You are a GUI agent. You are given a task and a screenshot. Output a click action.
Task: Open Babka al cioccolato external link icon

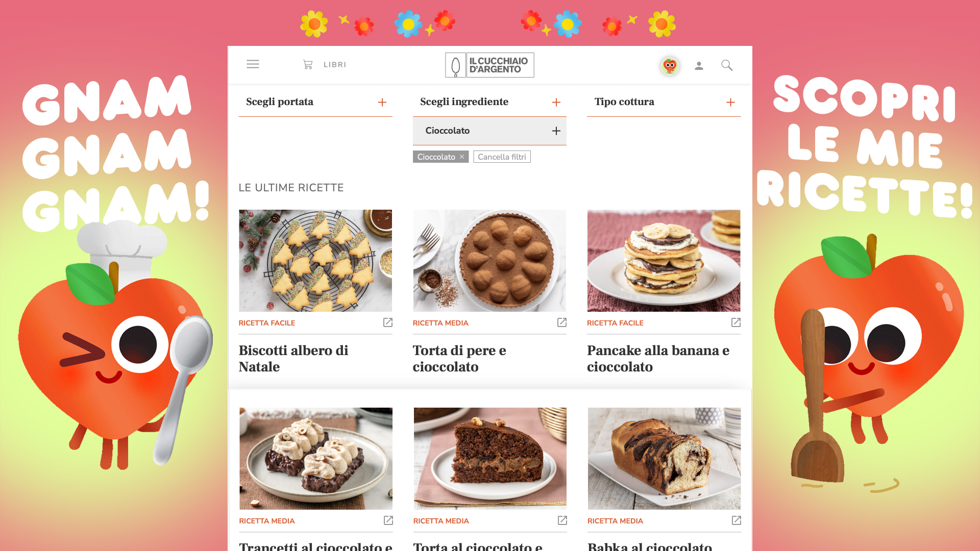(x=737, y=520)
